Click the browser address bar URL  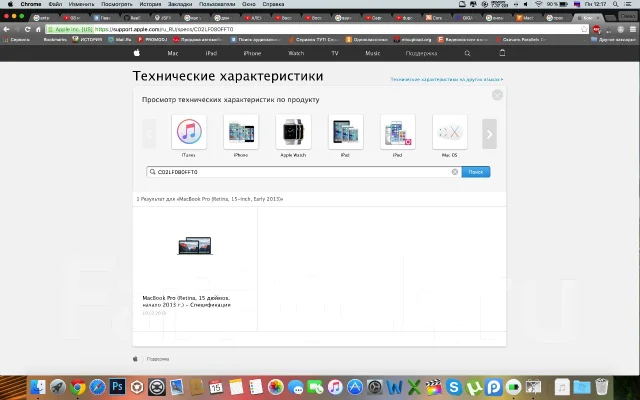(x=163, y=29)
